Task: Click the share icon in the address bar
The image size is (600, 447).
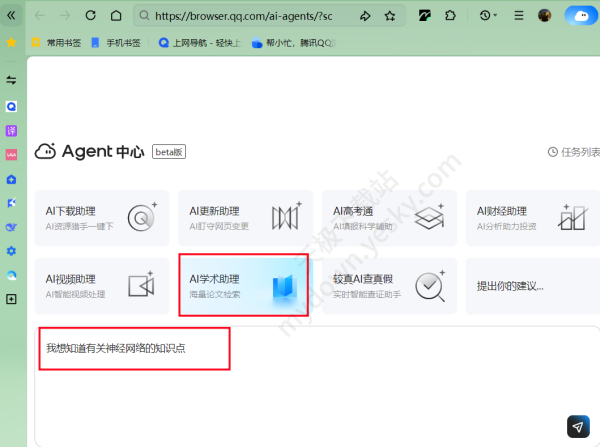Action: coord(365,16)
